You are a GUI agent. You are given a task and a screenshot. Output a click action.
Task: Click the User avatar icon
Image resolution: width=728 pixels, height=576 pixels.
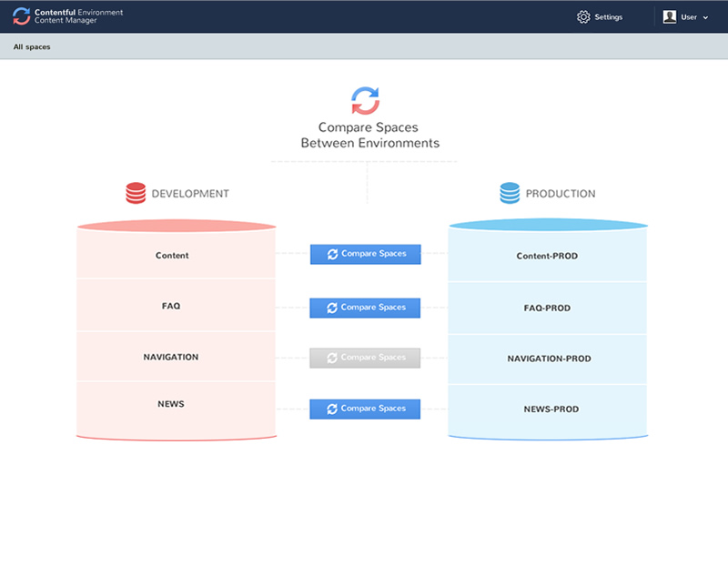click(670, 16)
